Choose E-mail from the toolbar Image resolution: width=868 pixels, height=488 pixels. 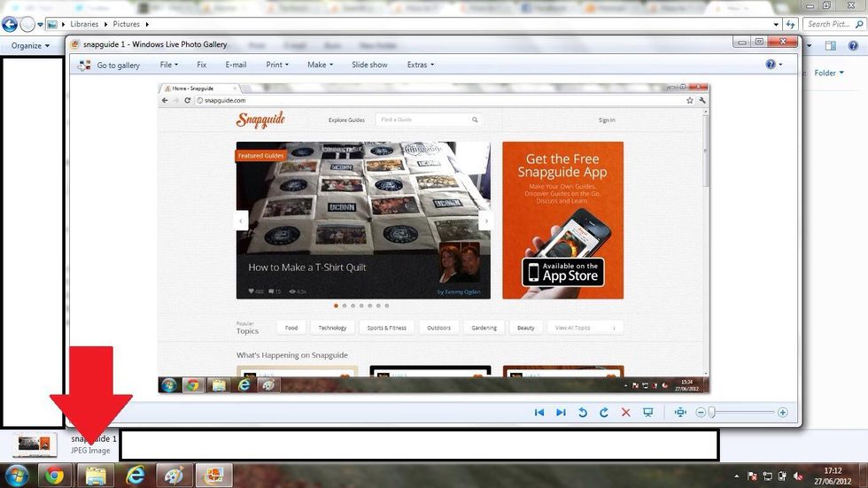point(236,65)
